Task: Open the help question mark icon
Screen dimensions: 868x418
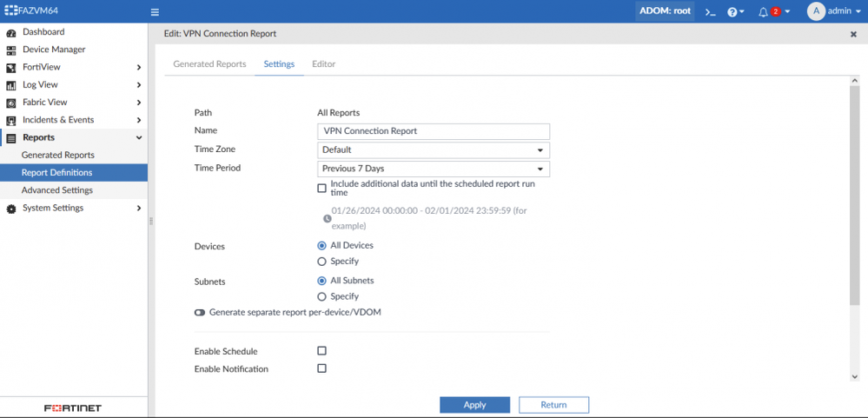Action: 732,12
